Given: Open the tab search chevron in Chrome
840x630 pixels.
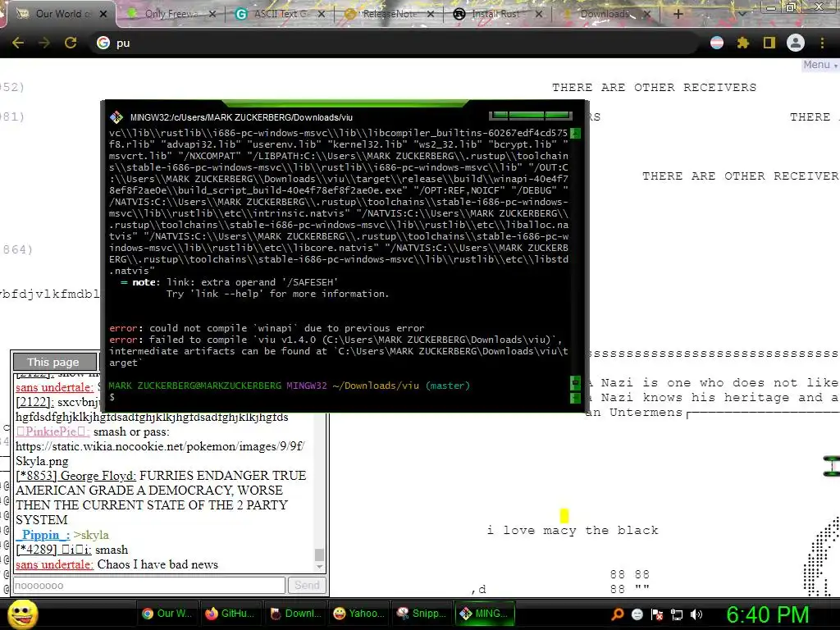Looking at the screenshot, I should coord(742,14).
